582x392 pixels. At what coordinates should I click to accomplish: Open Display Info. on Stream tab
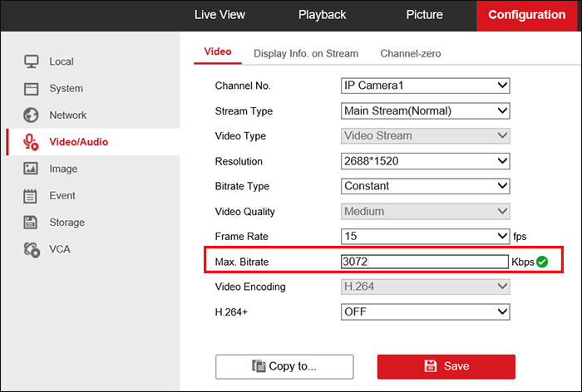(x=306, y=54)
